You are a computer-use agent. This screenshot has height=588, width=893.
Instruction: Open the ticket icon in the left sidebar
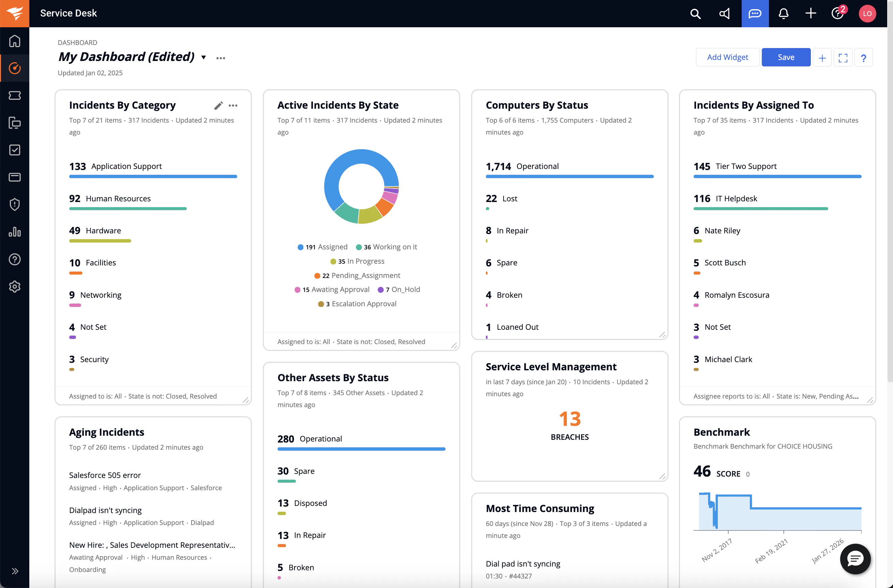click(15, 95)
